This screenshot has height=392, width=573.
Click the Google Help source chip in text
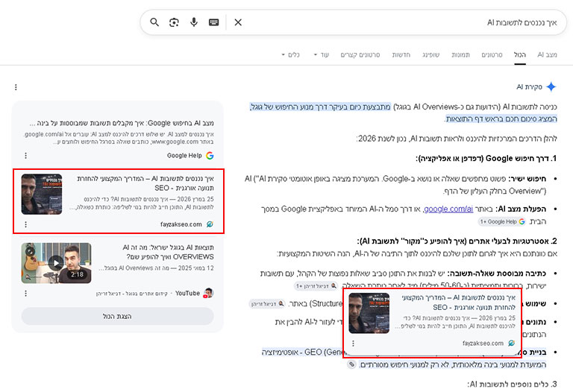(x=502, y=221)
